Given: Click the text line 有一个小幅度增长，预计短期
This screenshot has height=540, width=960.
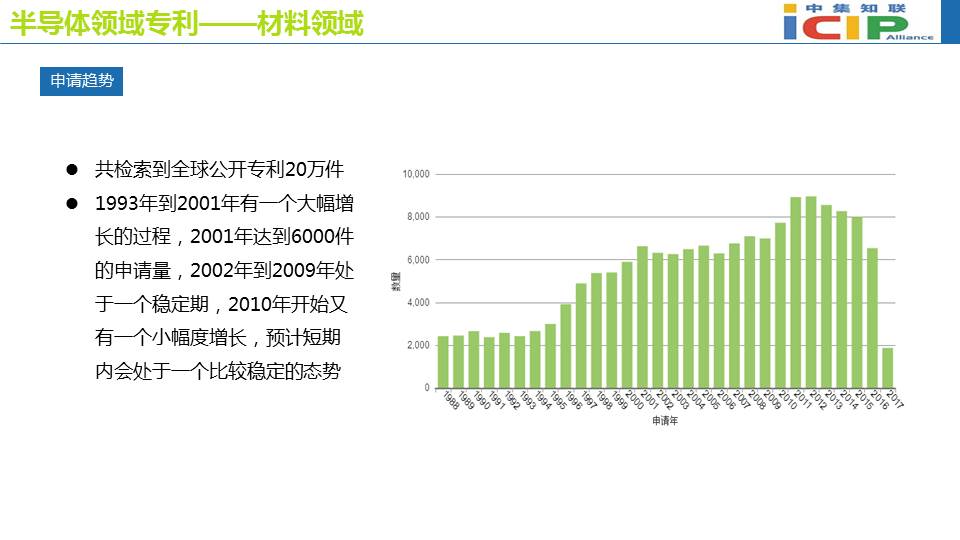Looking at the screenshot, I should tap(217, 337).
